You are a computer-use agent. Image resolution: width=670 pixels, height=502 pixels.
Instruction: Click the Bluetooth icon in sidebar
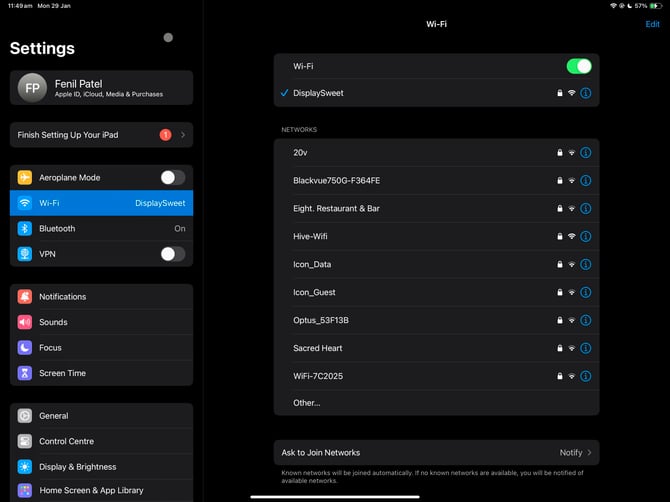[x=25, y=229]
